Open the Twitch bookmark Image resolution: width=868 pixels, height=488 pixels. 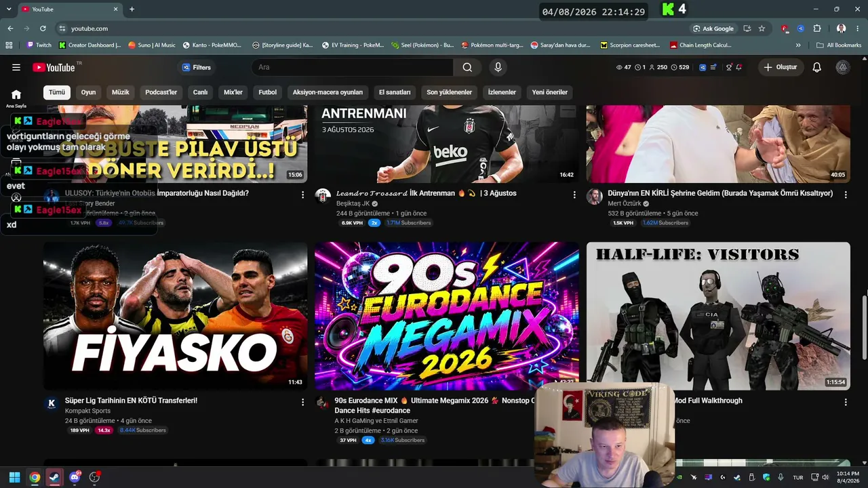39,45
